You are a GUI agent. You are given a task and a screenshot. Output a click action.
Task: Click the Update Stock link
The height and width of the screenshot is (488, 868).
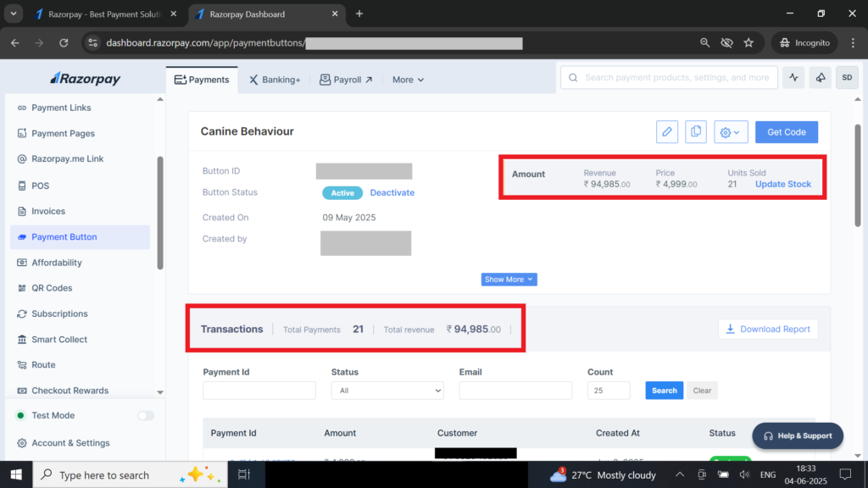(783, 184)
